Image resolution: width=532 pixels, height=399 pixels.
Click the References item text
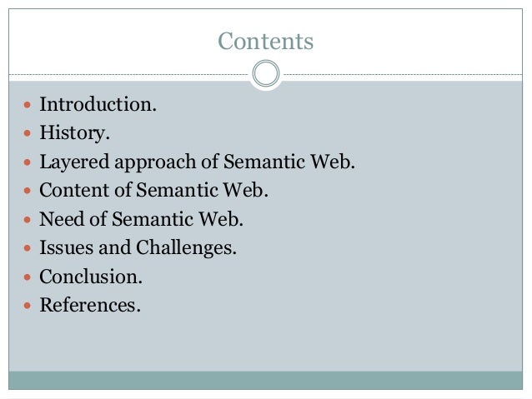[90, 305]
